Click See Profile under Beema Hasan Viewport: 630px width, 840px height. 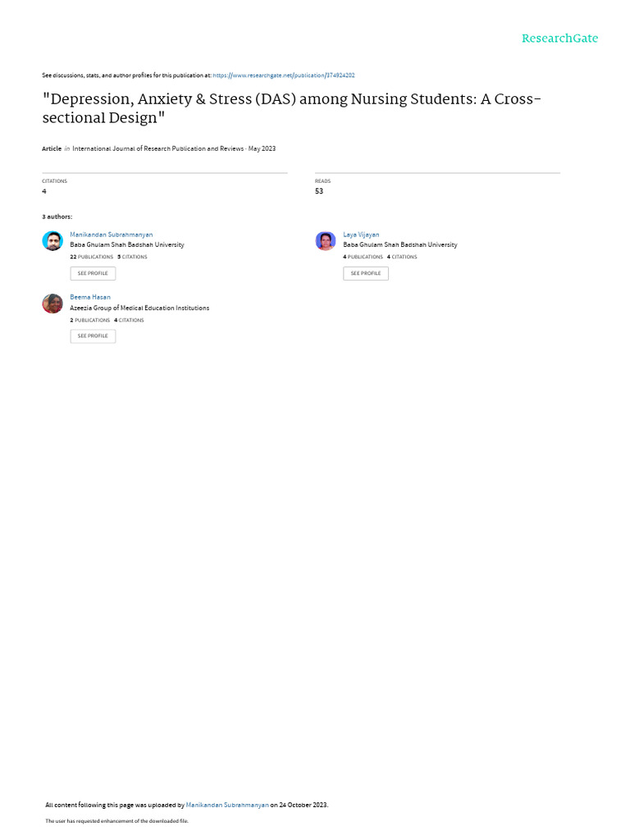pos(93,336)
